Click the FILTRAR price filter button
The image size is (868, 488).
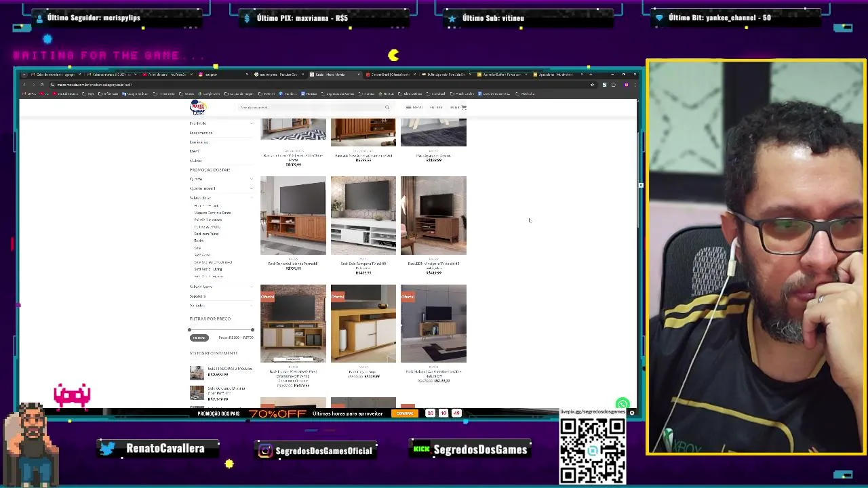coord(199,338)
